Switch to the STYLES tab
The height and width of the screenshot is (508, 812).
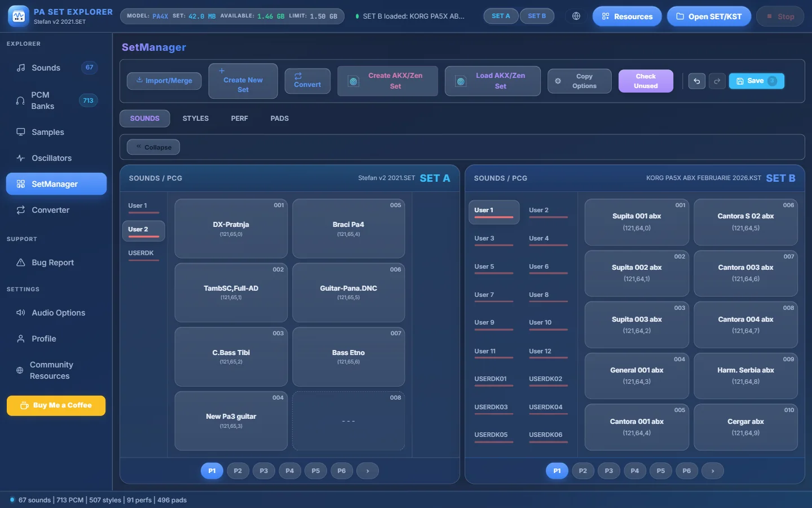(196, 119)
